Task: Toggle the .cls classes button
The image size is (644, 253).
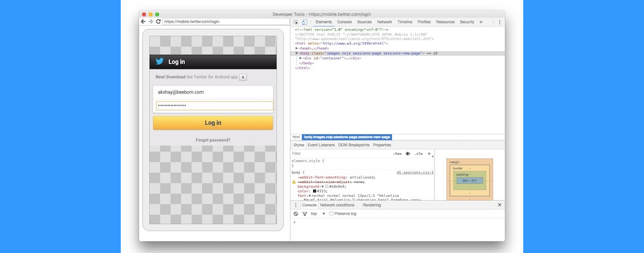Action: tap(418, 154)
